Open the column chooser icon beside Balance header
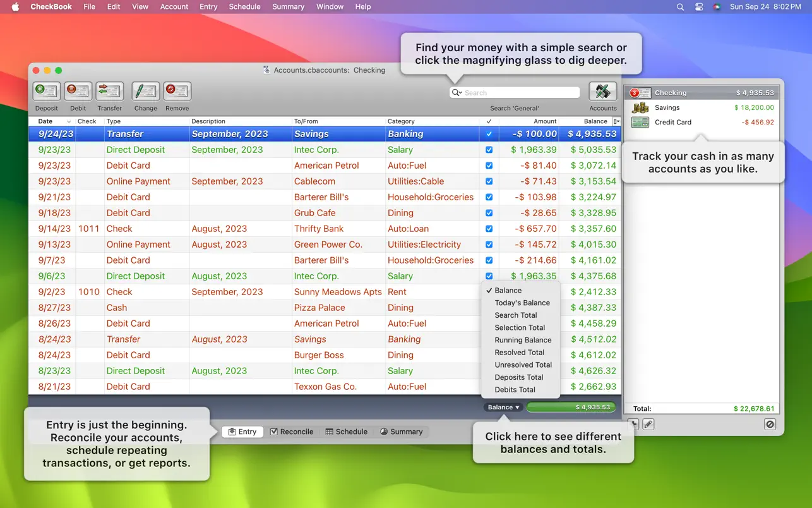This screenshot has height=508, width=812. 617,121
